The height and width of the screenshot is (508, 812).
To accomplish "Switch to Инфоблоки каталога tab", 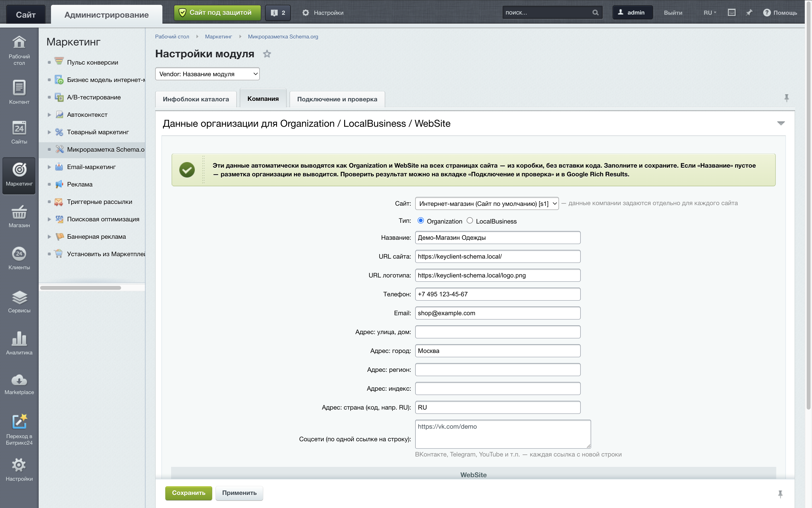I will click(x=196, y=99).
